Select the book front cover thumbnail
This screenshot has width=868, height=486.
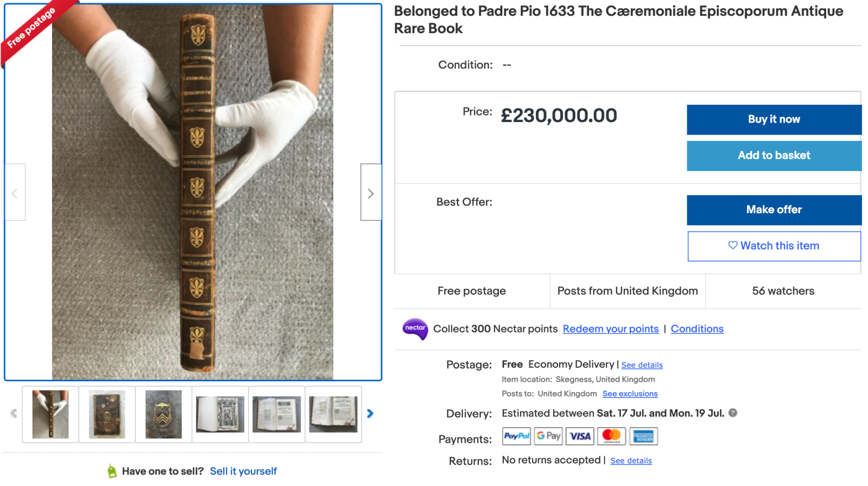pos(107,414)
